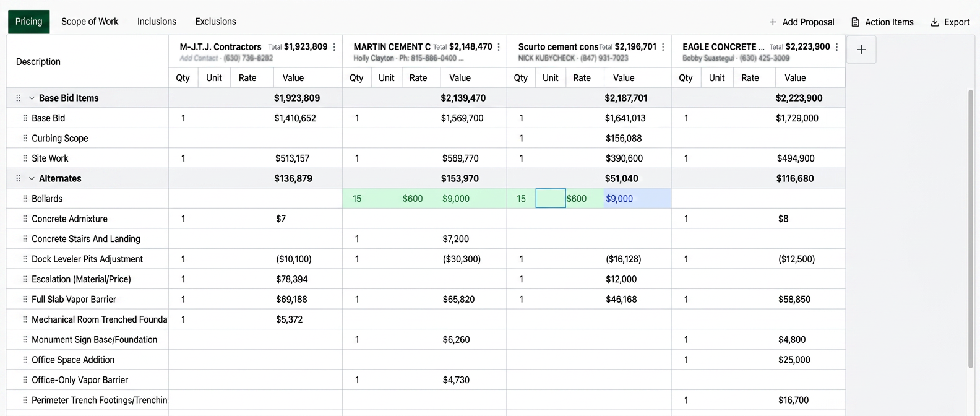
Task: Select Scurto Base Bid Items subtotal $2,187,701
Action: point(626,98)
